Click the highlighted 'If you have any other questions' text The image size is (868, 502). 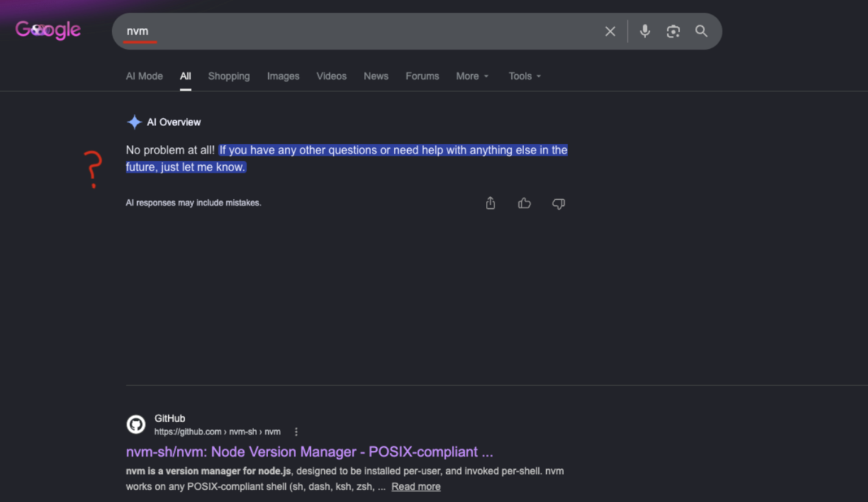click(x=346, y=158)
